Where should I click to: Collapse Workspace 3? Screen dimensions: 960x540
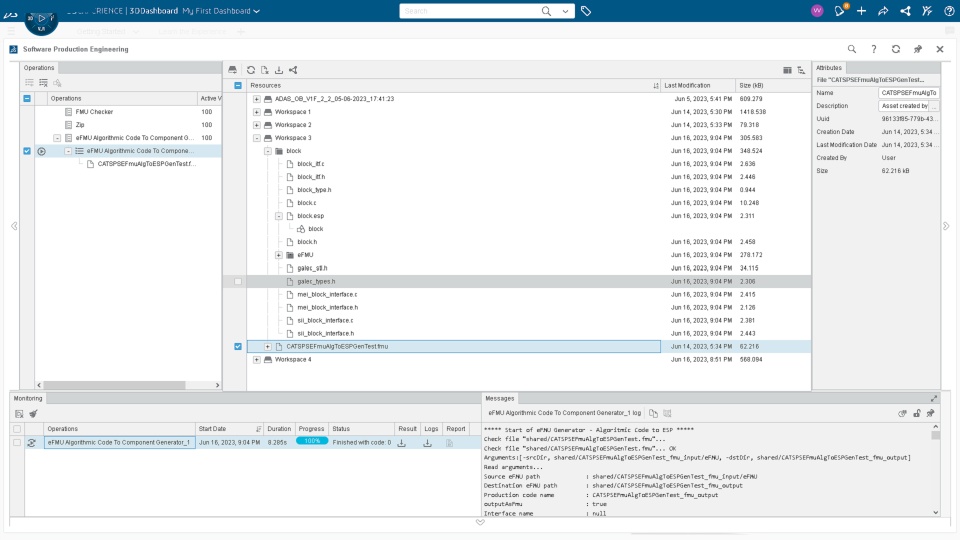coord(257,138)
